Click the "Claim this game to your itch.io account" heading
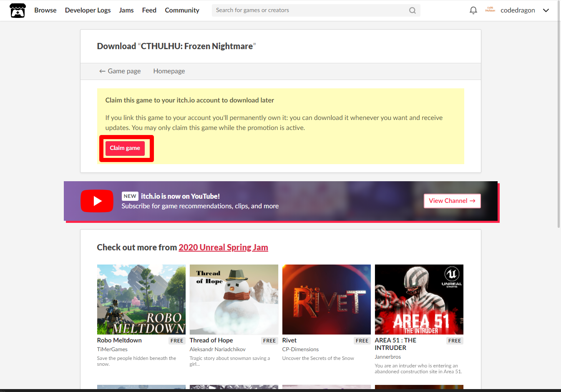The image size is (561, 392). click(x=190, y=100)
